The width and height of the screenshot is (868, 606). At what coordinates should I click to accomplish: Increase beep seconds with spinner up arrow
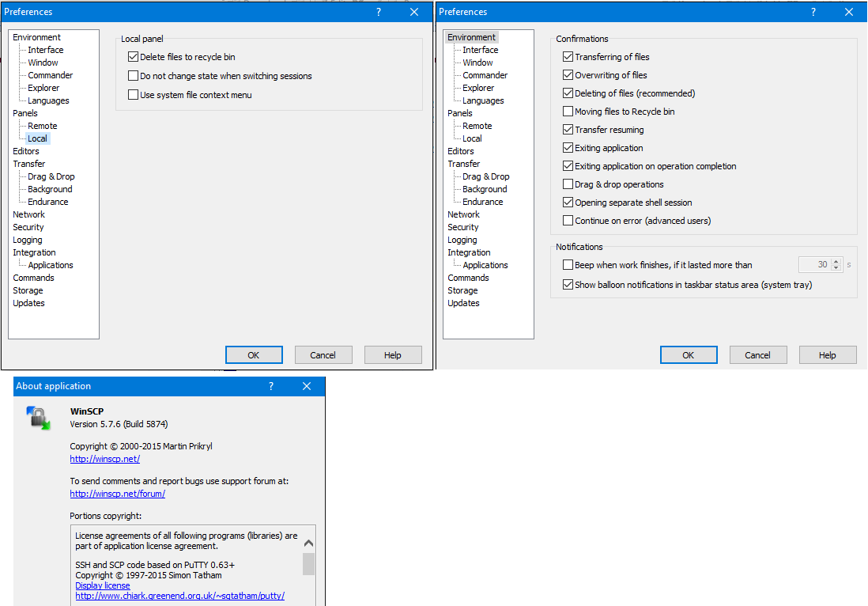click(837, 262)
